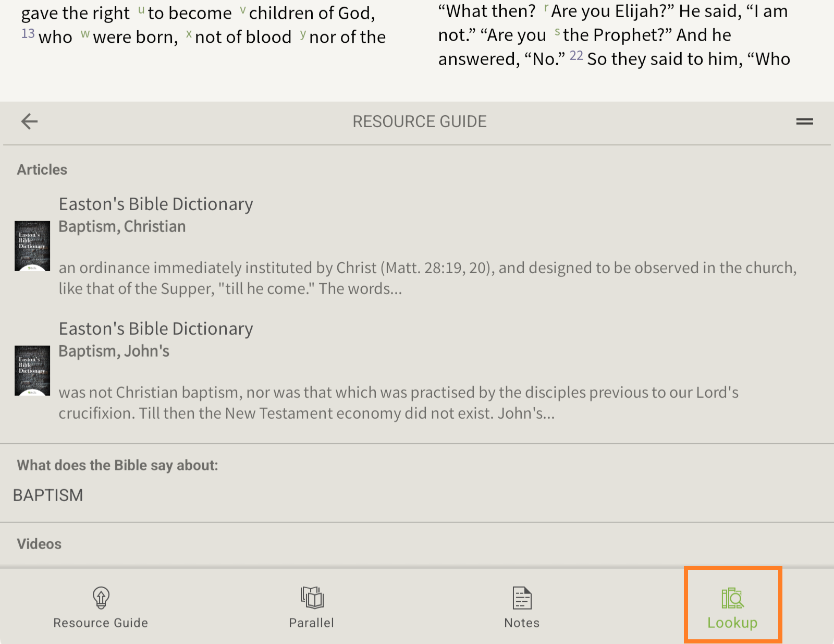Tap the back arrow in Resource Guide header

(29, 121)
